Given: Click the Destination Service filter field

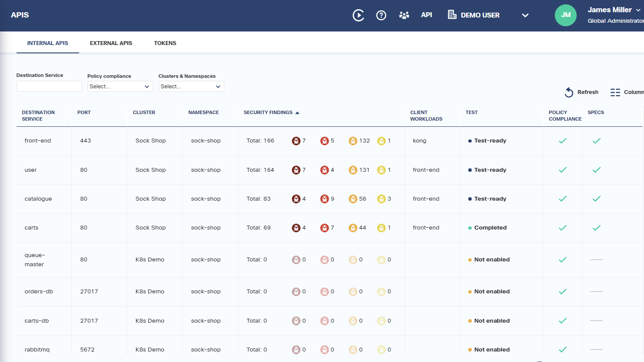Looking at the screenshot, I should (x=49, y=87).
